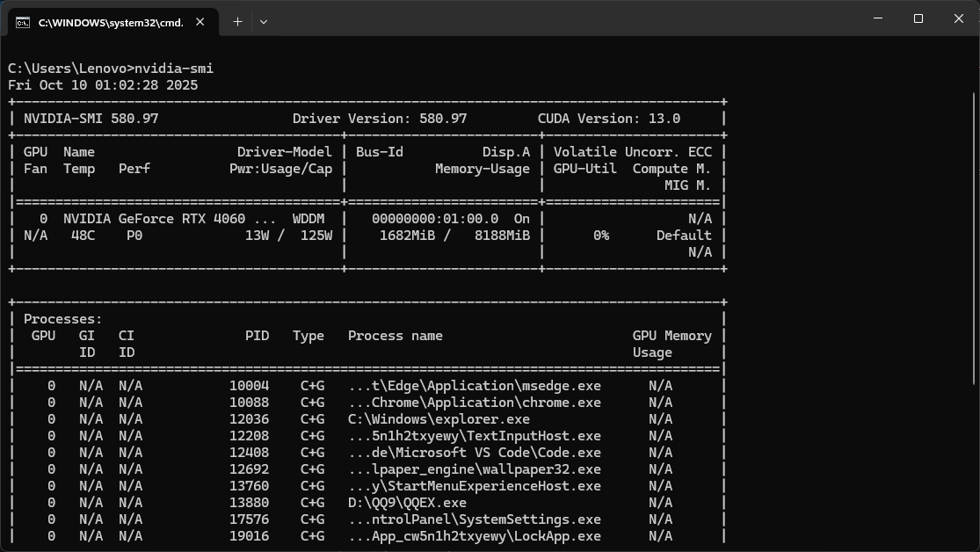
Task: Click the 8188MiB total memory value
Action: 502,236
